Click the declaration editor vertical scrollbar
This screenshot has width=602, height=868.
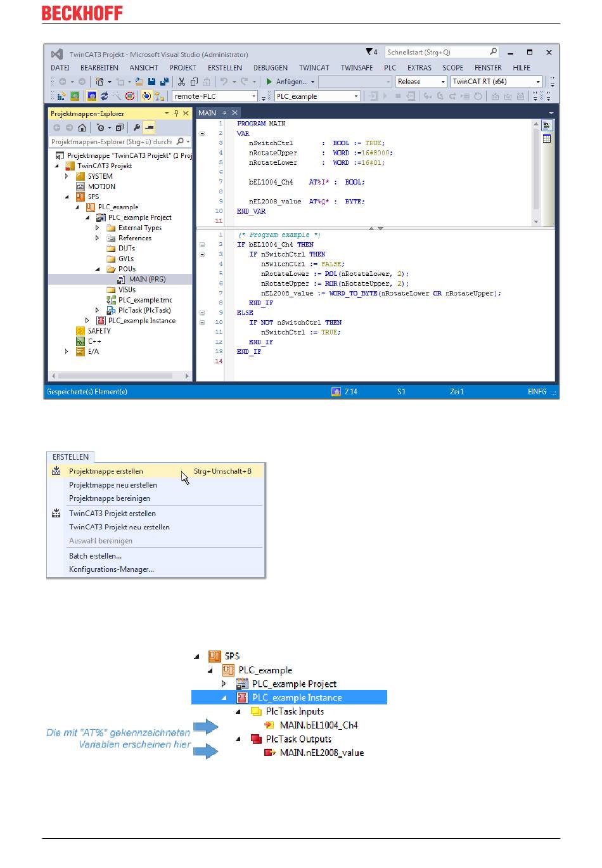(536, 172)
